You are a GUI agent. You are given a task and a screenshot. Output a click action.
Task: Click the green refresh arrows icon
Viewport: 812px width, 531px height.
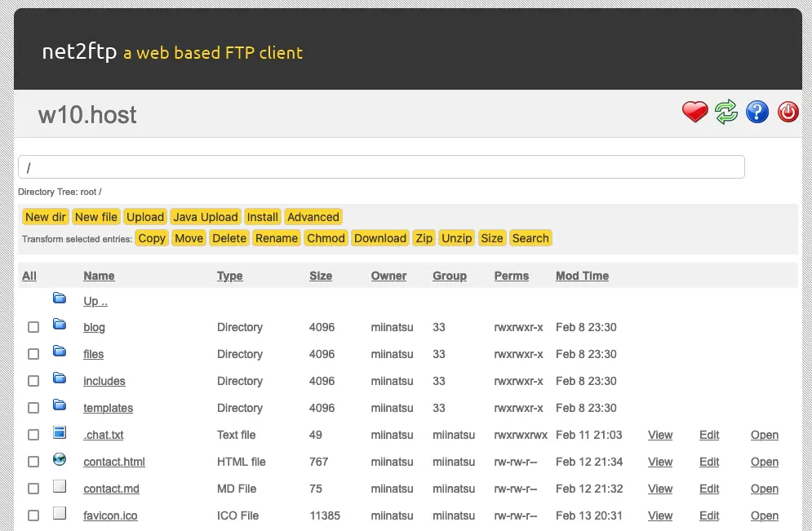[x=726, y=112]
